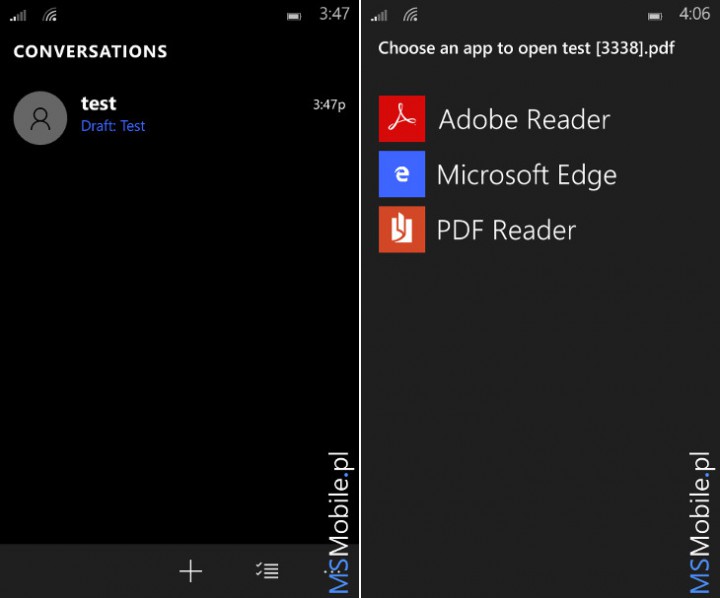Open the select messages list icon

tap(267, 570)
